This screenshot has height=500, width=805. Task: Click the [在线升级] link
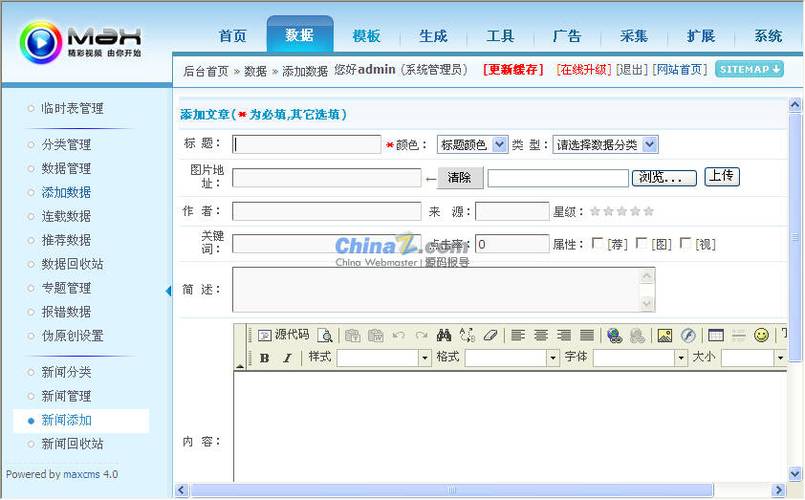(584, 69)
